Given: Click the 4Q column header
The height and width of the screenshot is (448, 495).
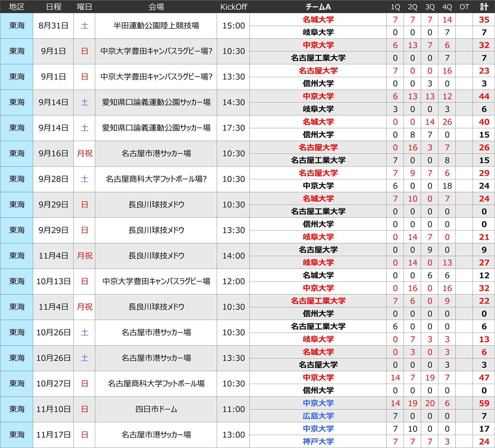Looking at the screenshot, I should click(x=447, y=7).
